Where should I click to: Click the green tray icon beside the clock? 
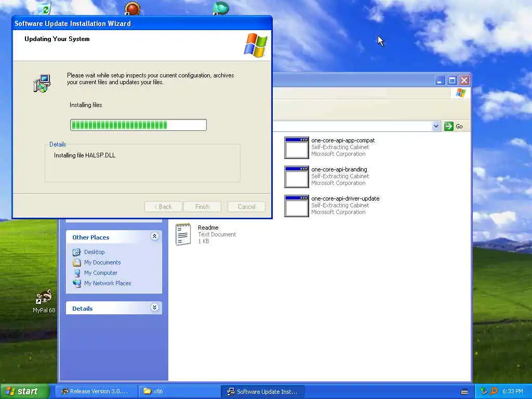[x=484, y=392]
